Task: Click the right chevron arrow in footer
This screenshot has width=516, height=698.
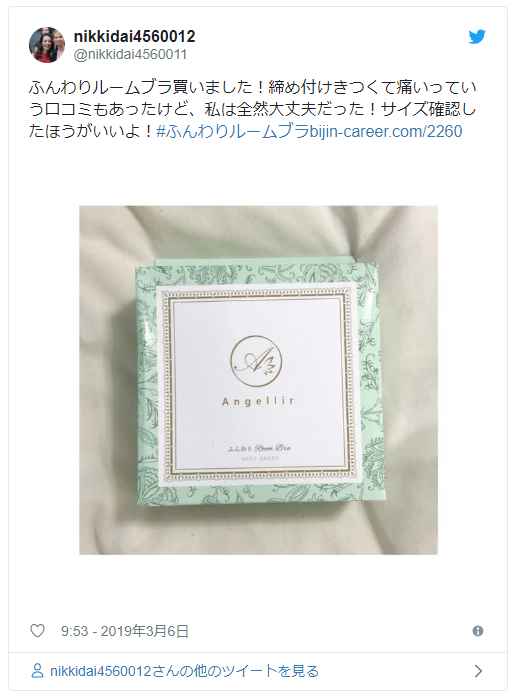Action: point(478,671)
